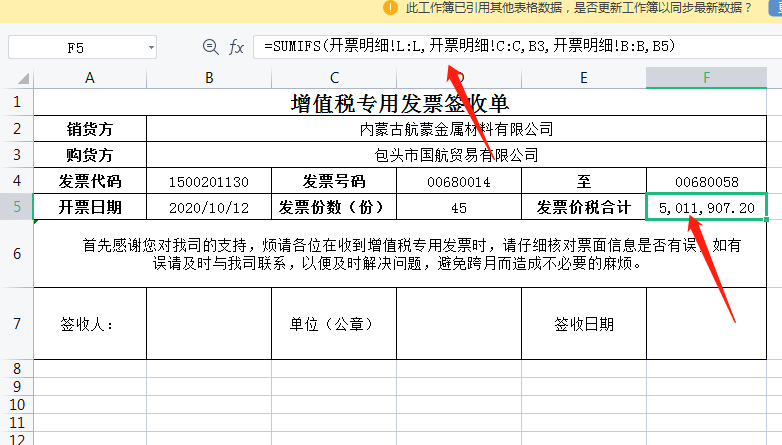Click the 签收日期 cell

584,324
